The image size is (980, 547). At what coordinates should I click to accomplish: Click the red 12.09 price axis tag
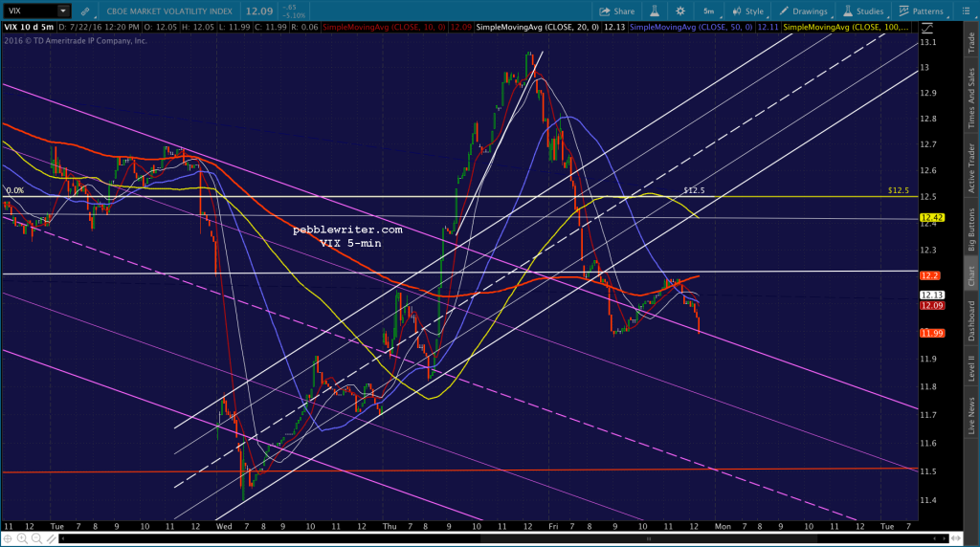(932, 305)
